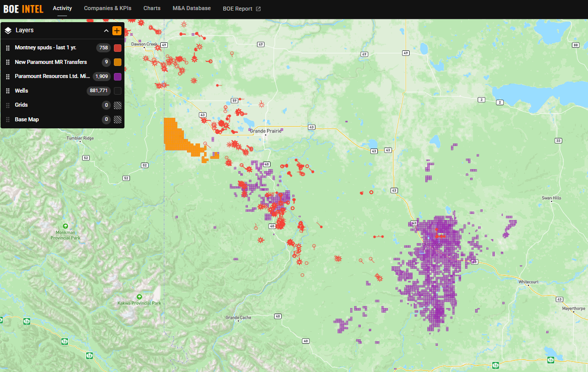Click the Kakwa Provincial Park marker icon
Image resolution: width=588 pixels, height=372 pixels.
[x=139, y=296]
